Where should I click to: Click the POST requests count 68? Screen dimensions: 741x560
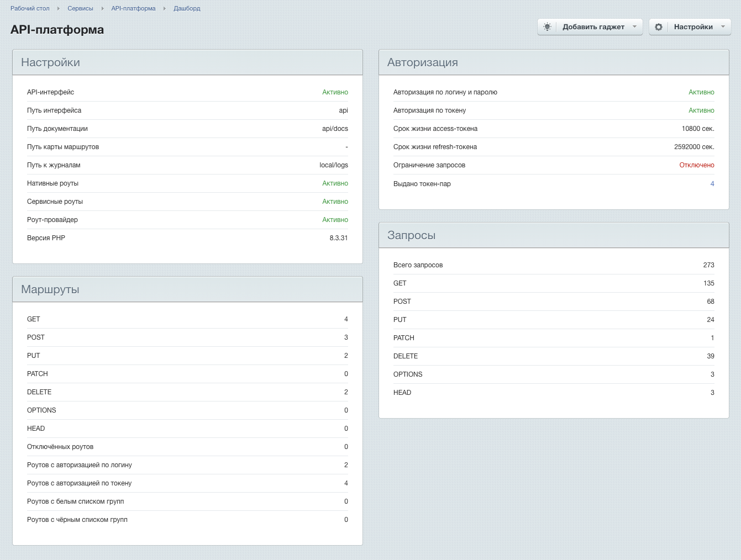coord(711,302)
